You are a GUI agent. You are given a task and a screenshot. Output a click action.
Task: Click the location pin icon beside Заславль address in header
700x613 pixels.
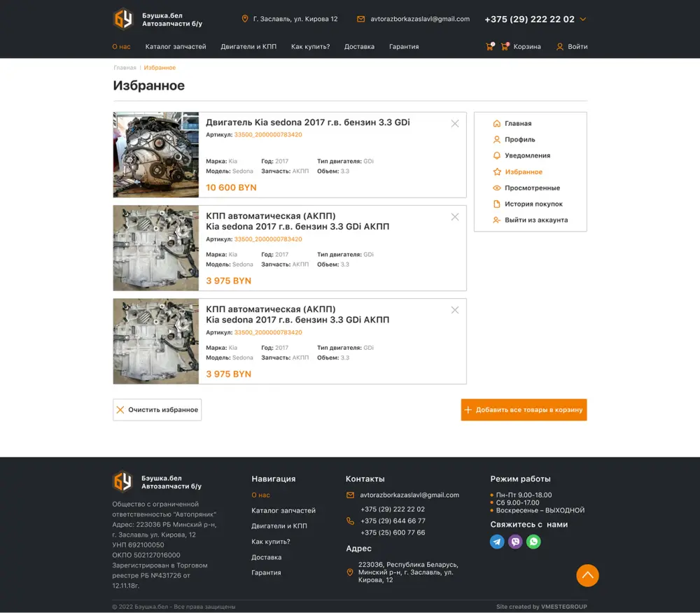click(244, 19)
